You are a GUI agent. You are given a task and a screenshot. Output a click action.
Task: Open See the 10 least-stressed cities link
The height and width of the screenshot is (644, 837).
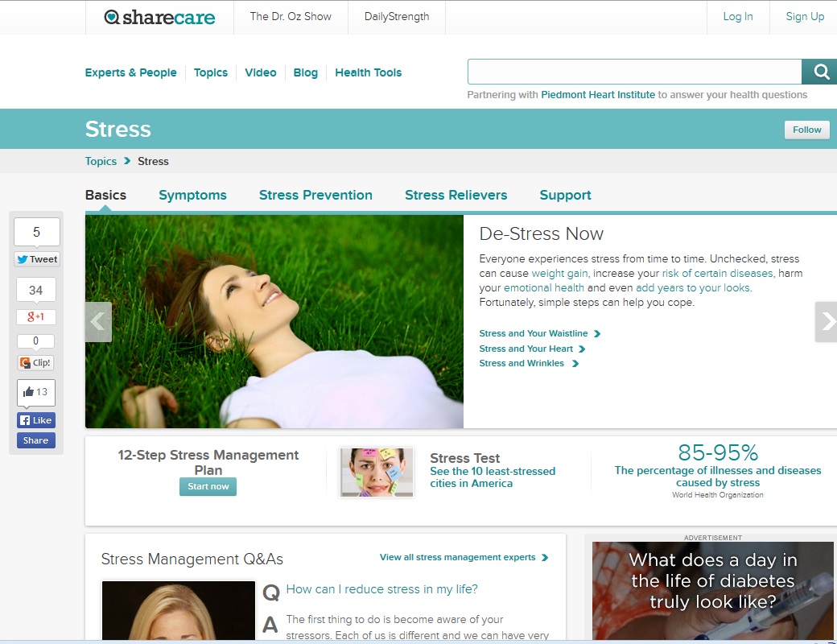pyautogui.click(x=493, y=477)
